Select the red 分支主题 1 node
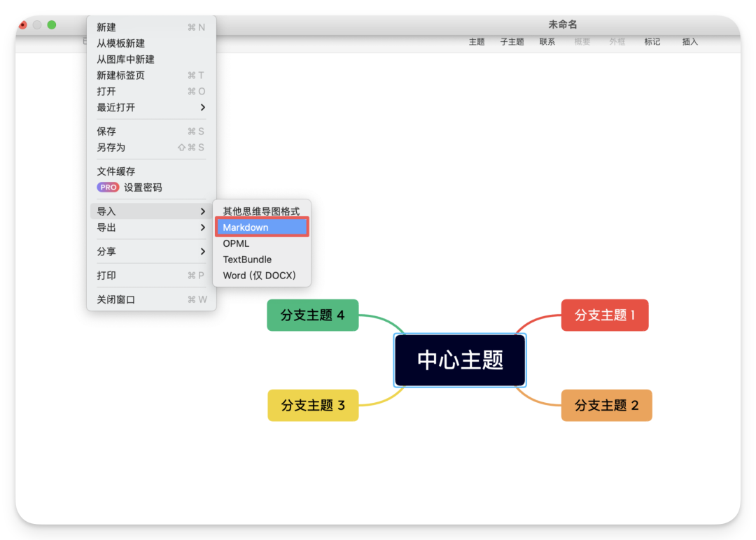 click(605, 315)
